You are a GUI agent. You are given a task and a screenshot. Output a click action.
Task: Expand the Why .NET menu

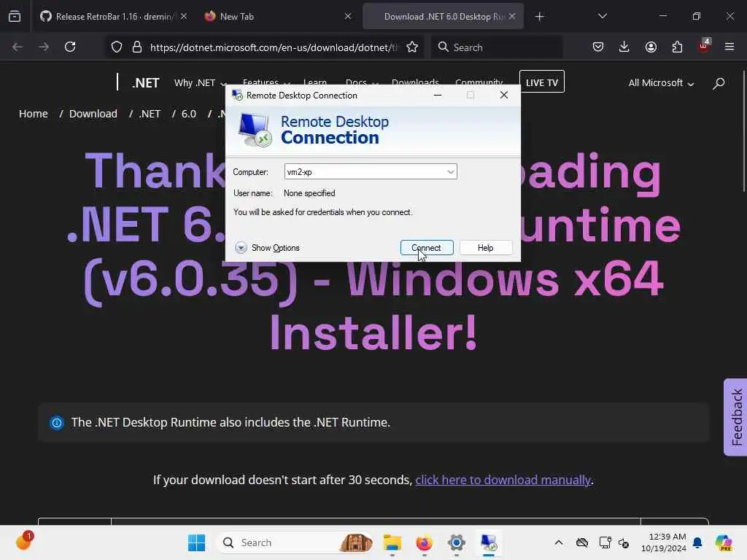[200, 83]
